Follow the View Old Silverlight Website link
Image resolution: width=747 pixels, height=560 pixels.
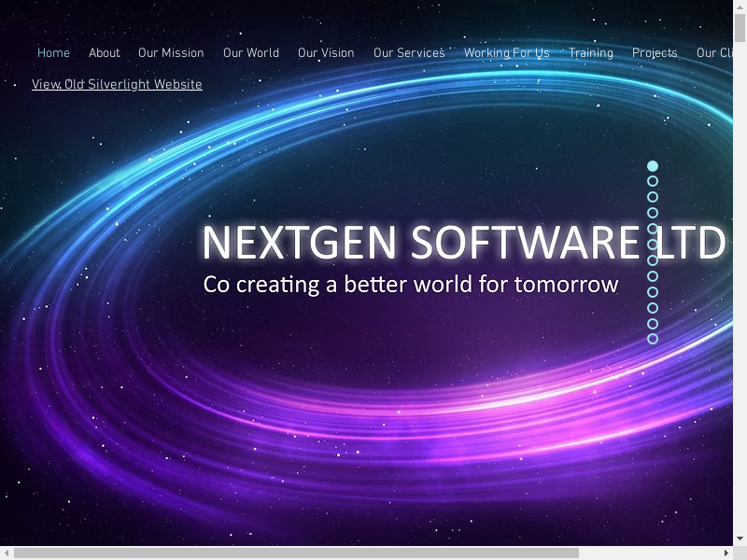tap(117, 85)
